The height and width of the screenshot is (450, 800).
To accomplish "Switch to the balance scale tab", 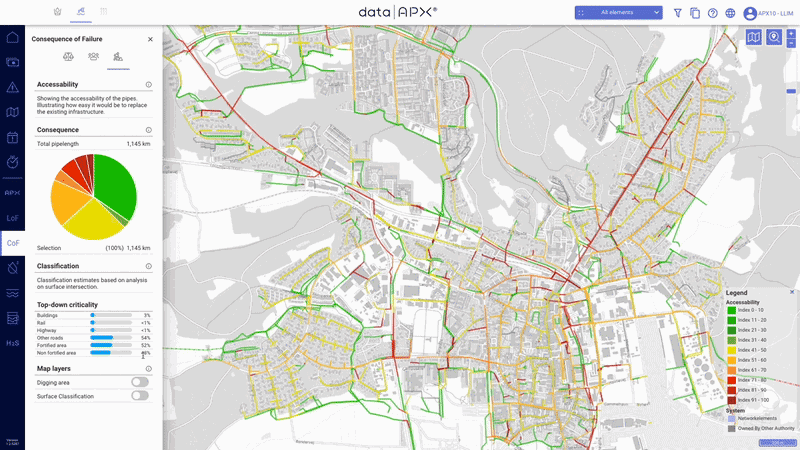I will tap(68, 57).
